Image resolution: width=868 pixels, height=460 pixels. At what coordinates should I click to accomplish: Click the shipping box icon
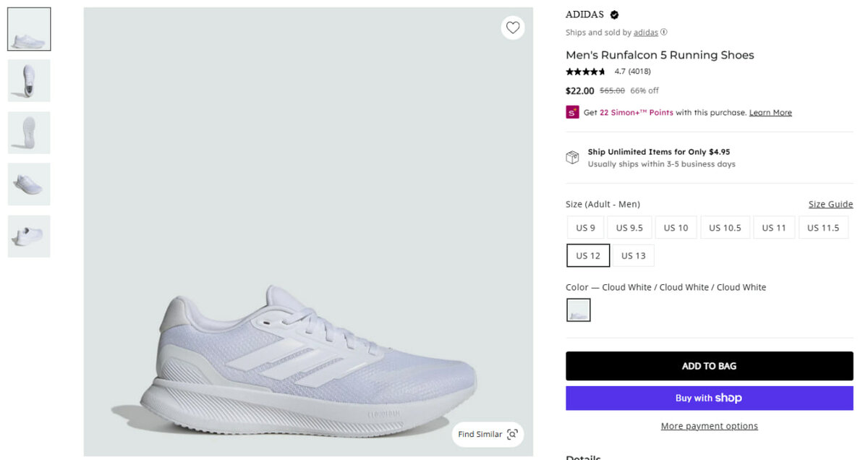click(x=572, y=158)
